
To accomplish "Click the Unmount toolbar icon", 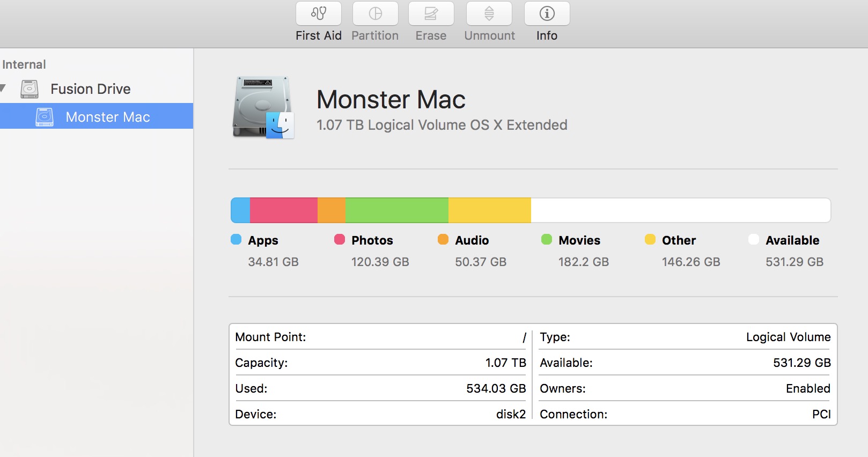I will click(x=489, y=13).
